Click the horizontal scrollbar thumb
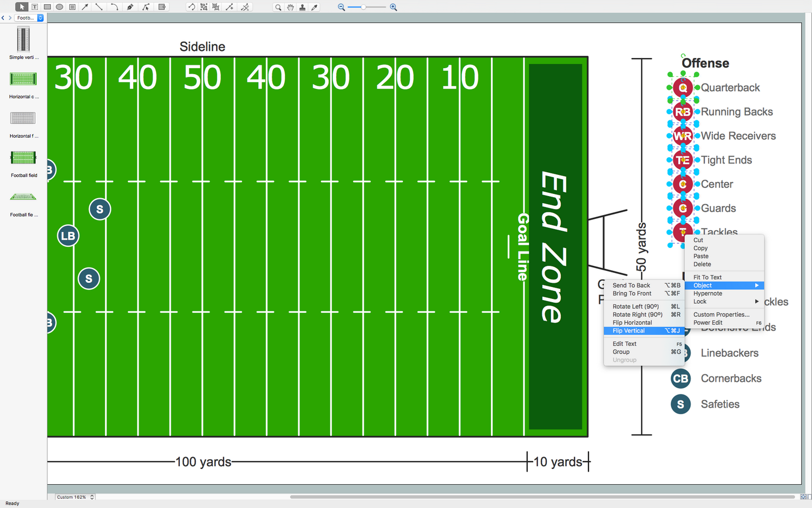812x508 pixels. pyautogui.click(x=542, y=497)
